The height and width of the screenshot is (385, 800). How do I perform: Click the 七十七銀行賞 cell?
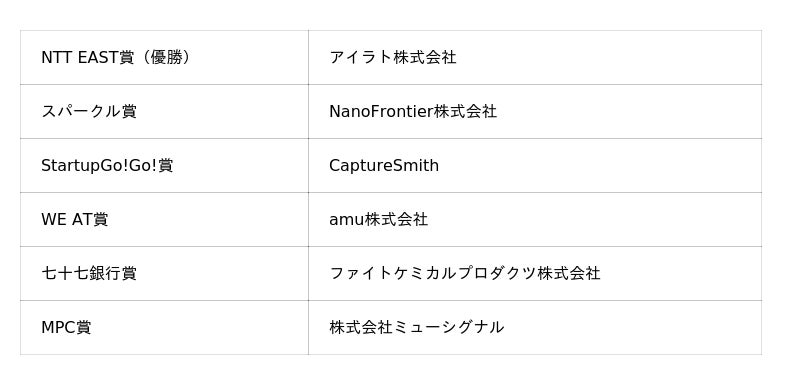[x=164, y=274]
